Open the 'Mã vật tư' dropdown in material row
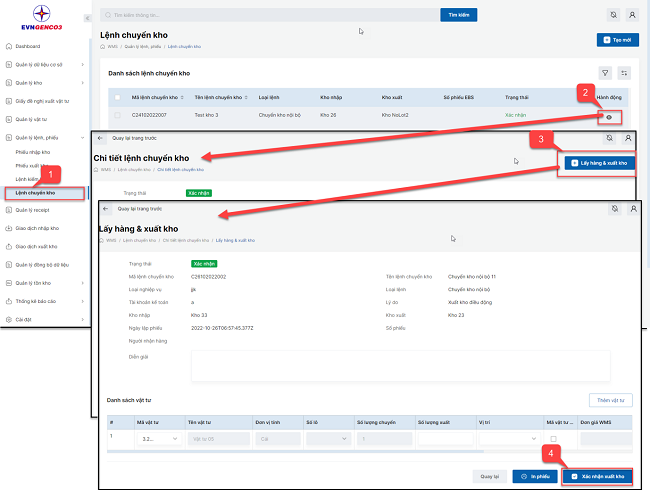 [155, 437]
